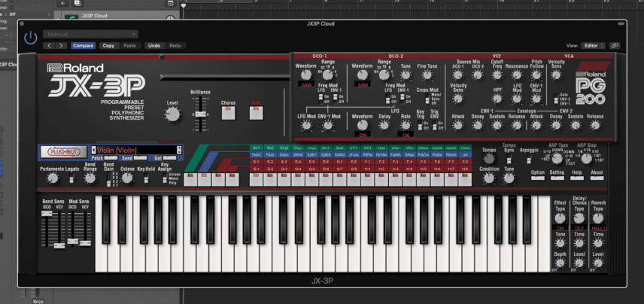Toggle the Trig ENV switch
Screen dimensions: 644x304
[x=435, y=125]
